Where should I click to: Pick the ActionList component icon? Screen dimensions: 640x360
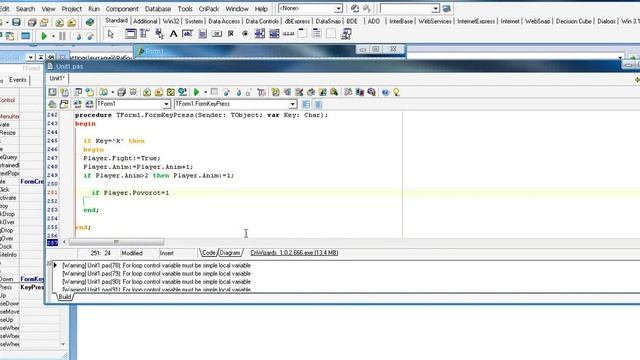[x=346, y=34]
